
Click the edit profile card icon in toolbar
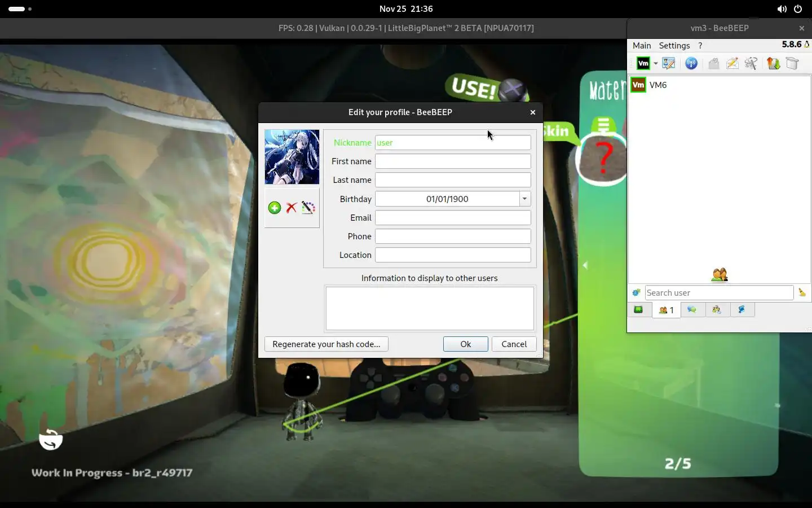[669, 64]
